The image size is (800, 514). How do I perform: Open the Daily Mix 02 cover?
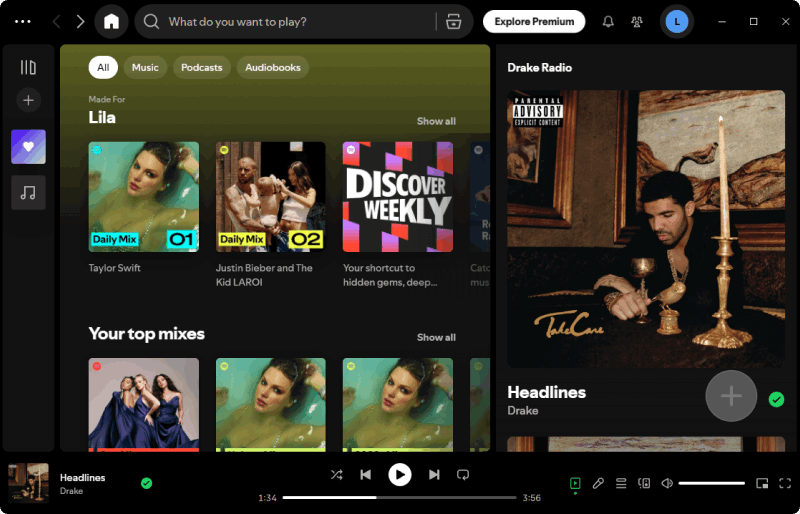[270, 197]
